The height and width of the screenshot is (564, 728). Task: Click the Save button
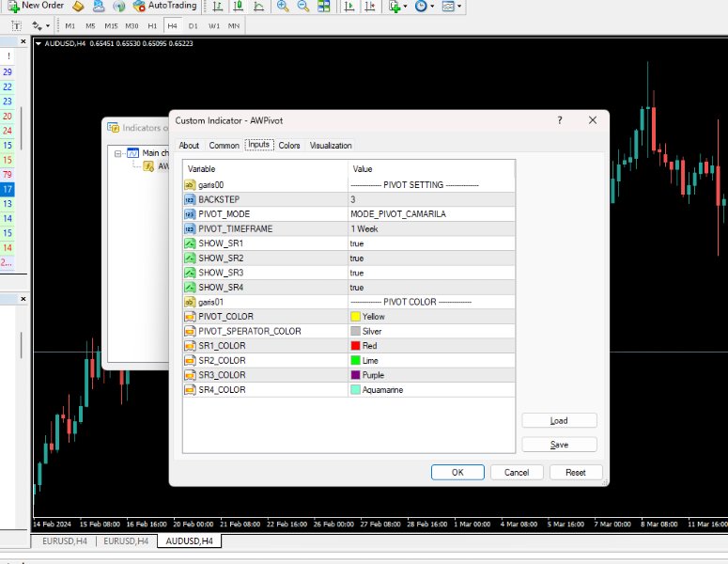[559, 445]
